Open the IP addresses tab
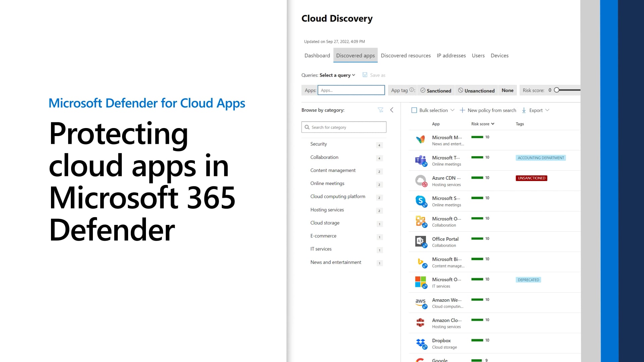This screenshot has height=362, width=644. (x=451, y=56)
